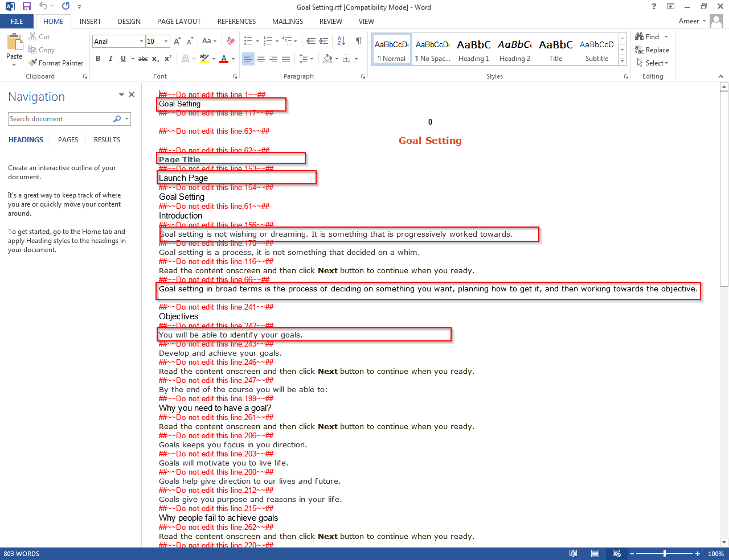Toggle Italic formatting
729x560 pixels.
click(110, 59)
